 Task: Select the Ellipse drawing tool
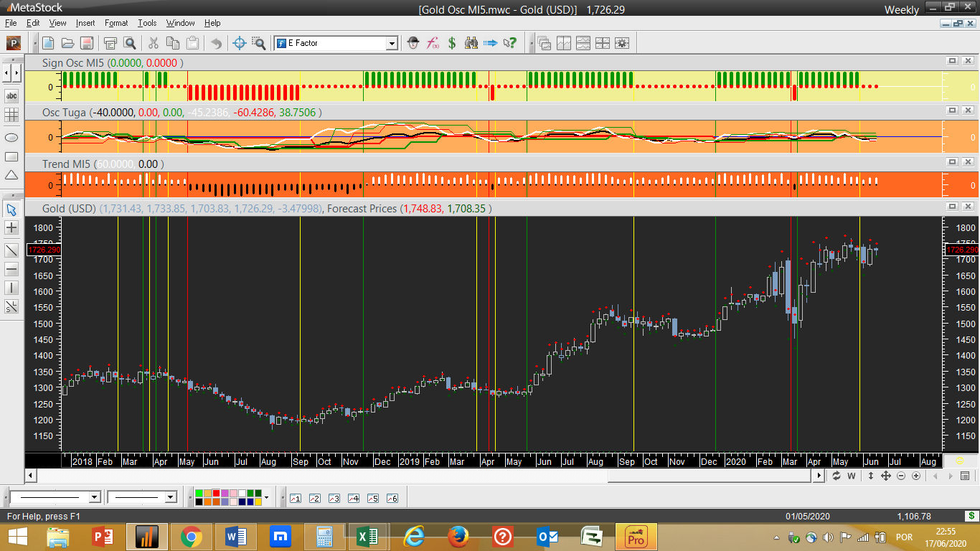11,136
